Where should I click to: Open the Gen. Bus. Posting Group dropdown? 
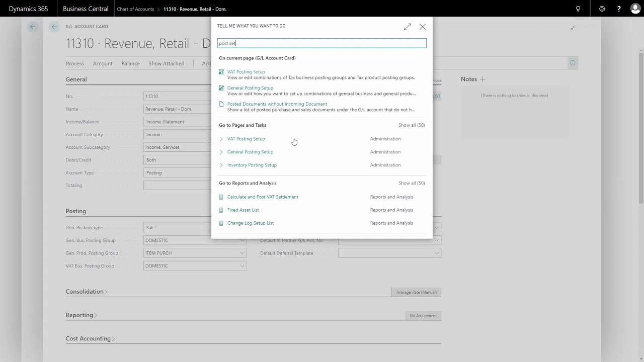pos(242,240)
